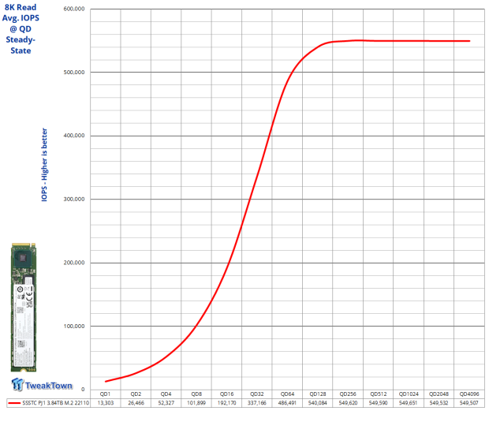Click the 500,000 y-axis label
Screen dimensions: 489x448
coord(74,72)
